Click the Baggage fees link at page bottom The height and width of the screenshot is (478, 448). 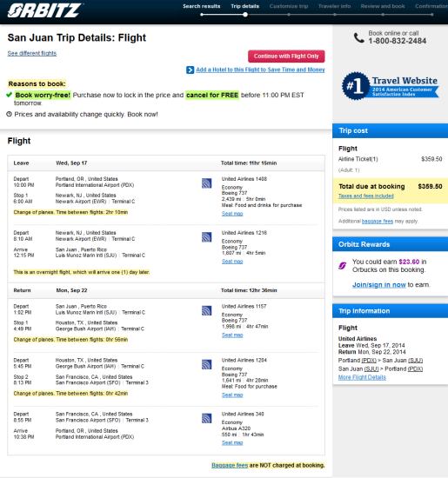click(x=230, y=466)
